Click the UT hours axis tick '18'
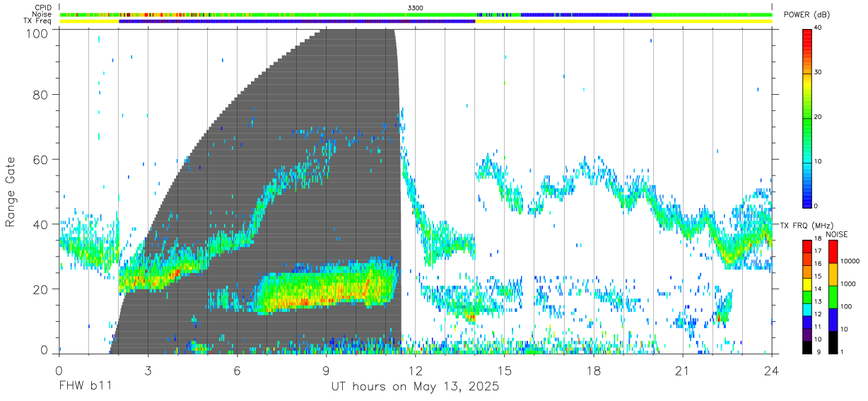The image size is (868, 401). [593, 371]
